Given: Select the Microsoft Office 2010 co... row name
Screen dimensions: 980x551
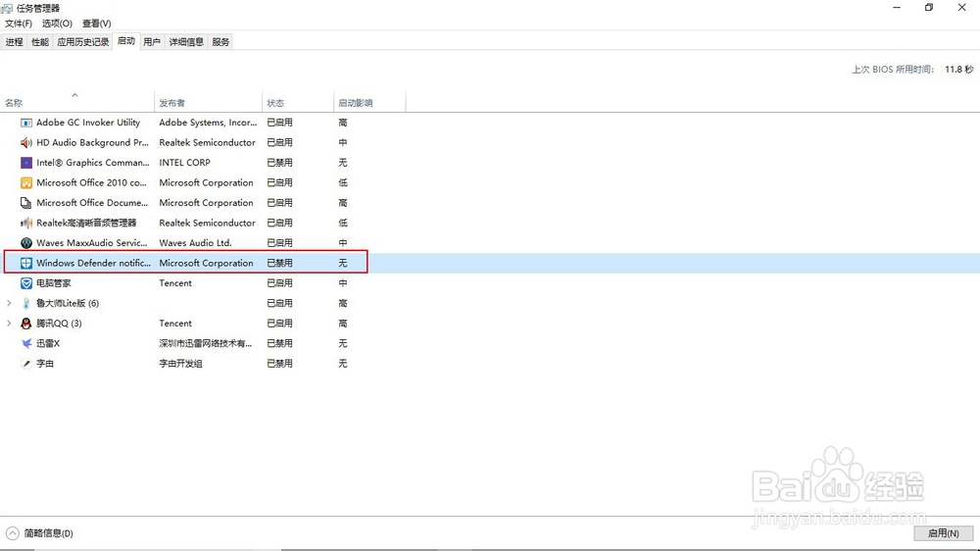Looking at the screenshot, I should tap(91, 182).
